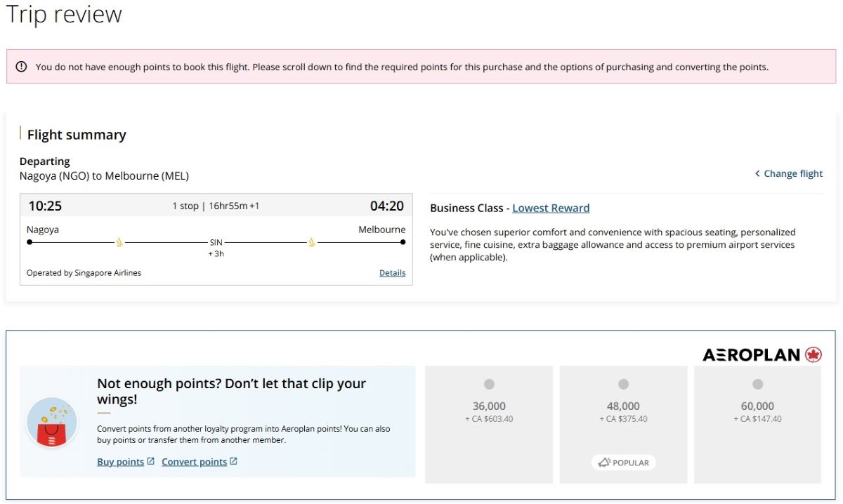The height and width of the screenshot is (504, 843).
Task: Click the '+ CA $603.40' price text
Action: (489, 419)
